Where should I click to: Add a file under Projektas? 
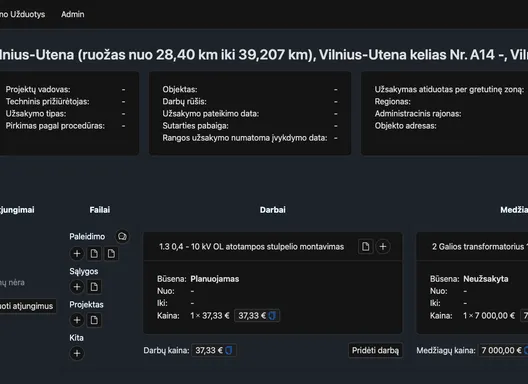[x=77, y=320]
